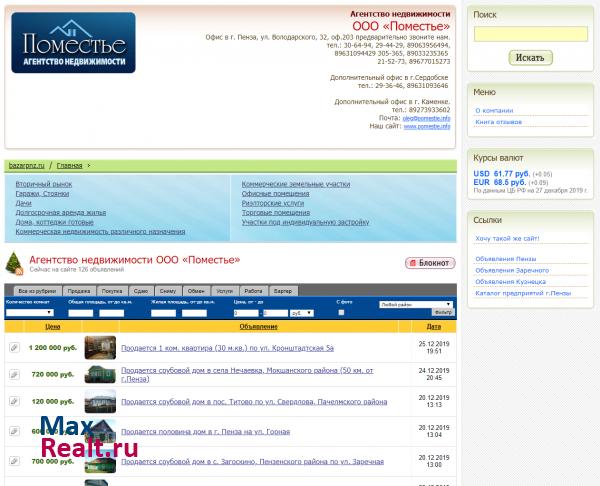Select the Все из рубрики tab

pos(37,291)
